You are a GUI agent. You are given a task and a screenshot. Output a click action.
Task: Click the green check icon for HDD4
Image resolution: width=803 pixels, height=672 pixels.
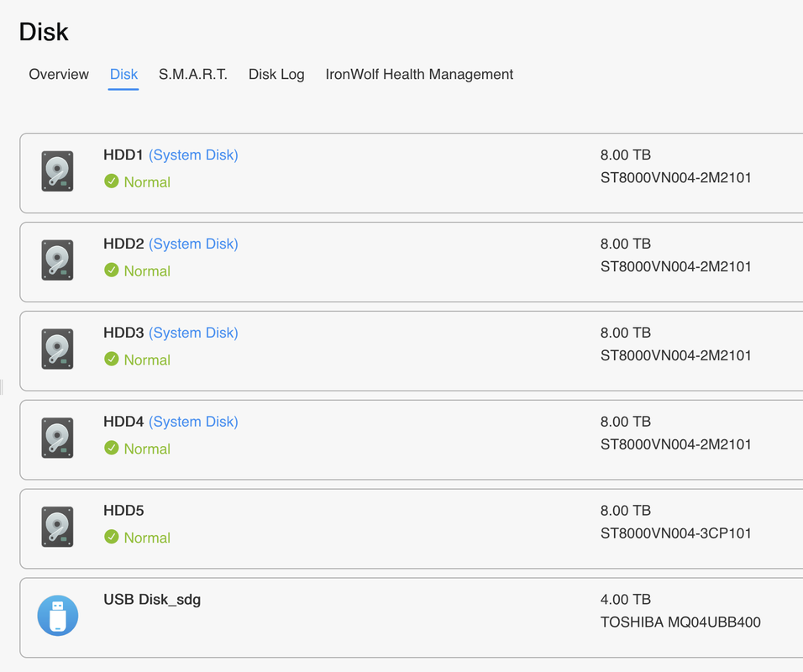tap(112, 448)
